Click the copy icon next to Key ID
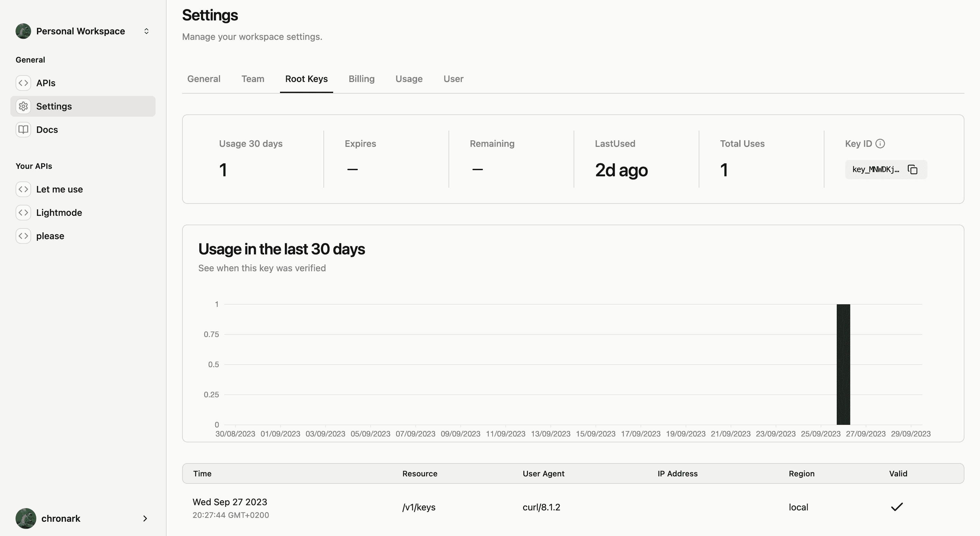The width and height of the screenshot is (980, 536). point(913,169)
